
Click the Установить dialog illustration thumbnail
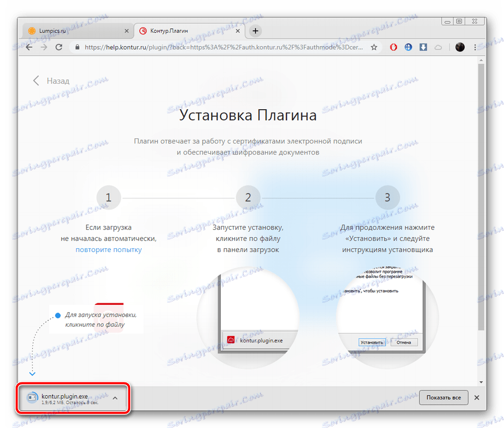[387, 318]
